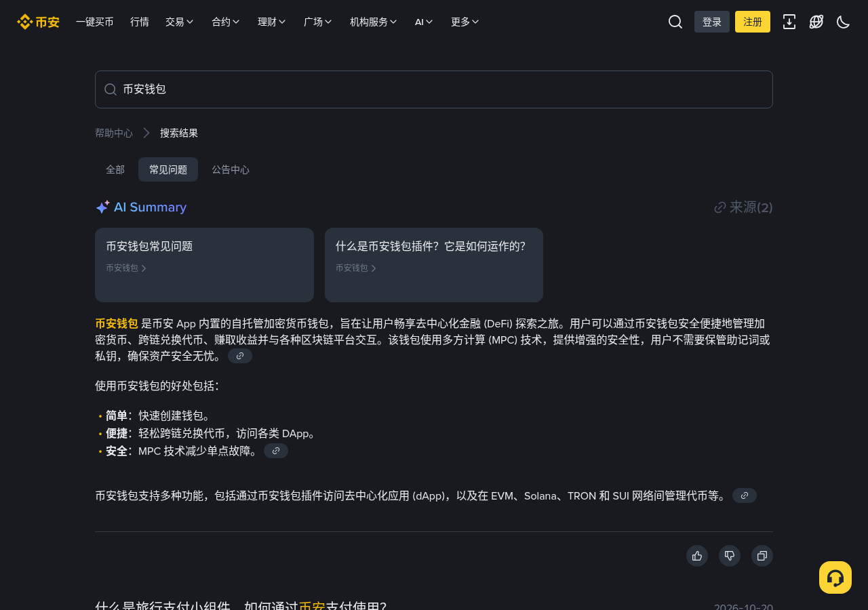The width and height of the screenshot is (868, 610).
Task: Click the magnifier icon inside search box
Action: (111, 89)
